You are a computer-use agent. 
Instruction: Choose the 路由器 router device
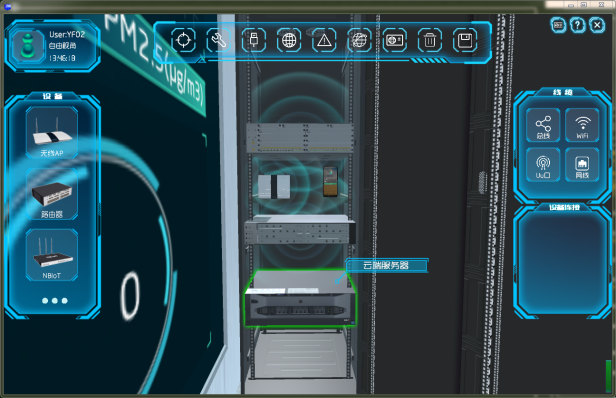tap(52, 194)
